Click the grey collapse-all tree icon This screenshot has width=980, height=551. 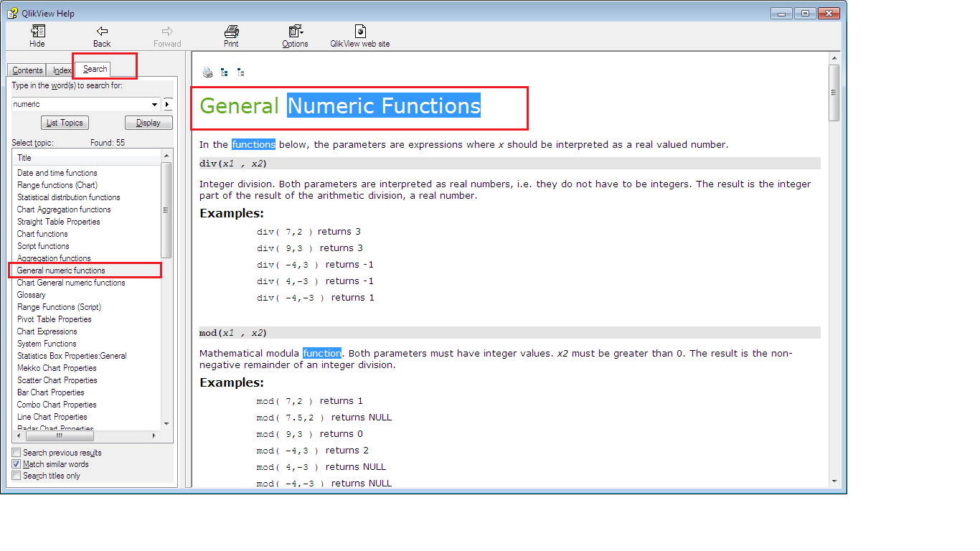(240, 72)
